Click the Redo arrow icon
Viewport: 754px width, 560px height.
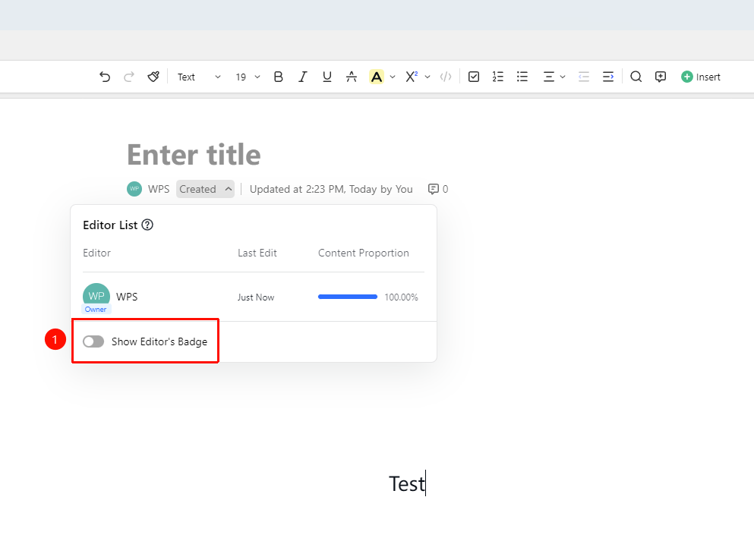click(x=129, y=77)
